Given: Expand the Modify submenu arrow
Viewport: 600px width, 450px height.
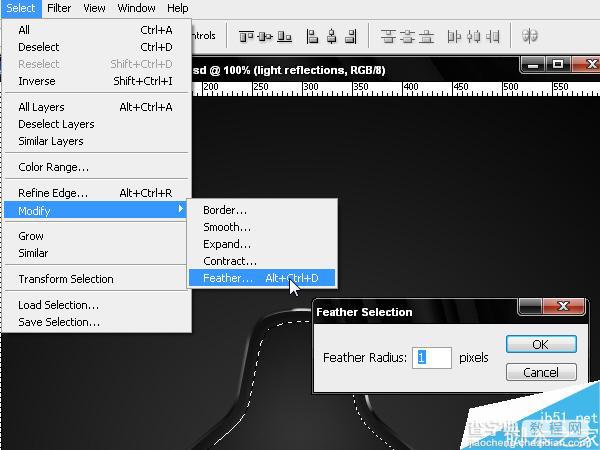Looking at the screenshot, I should (x=181, y=209).
